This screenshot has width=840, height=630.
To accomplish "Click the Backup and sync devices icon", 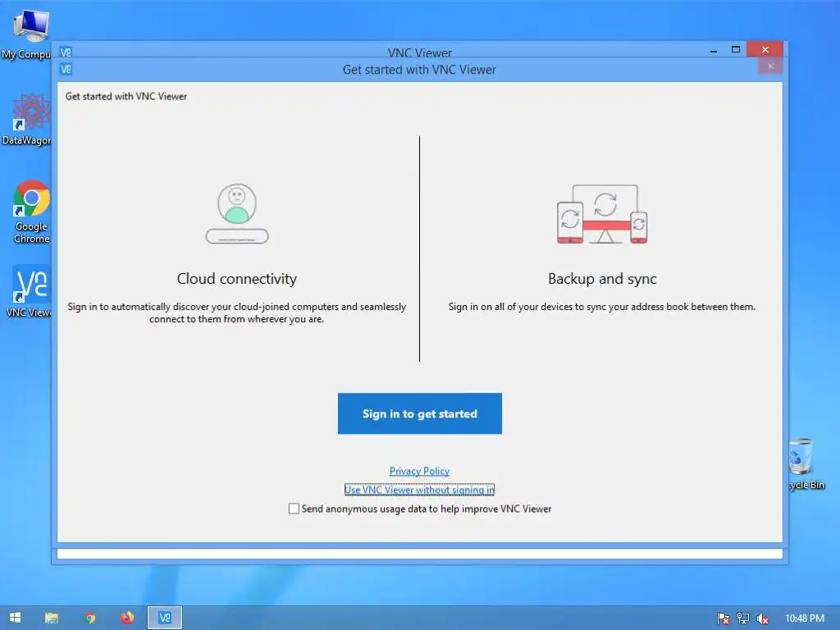I will coord(602,214).
